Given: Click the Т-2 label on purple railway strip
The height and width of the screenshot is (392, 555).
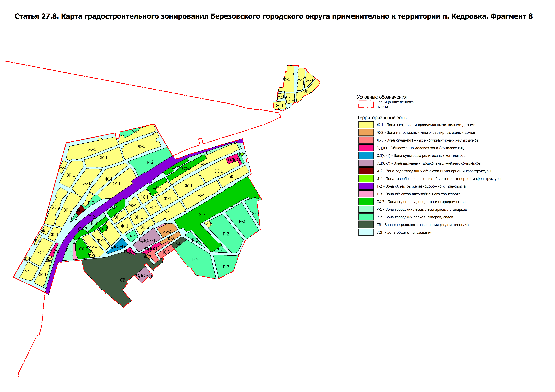Looking at the screenshot, I should pos(92,217).
